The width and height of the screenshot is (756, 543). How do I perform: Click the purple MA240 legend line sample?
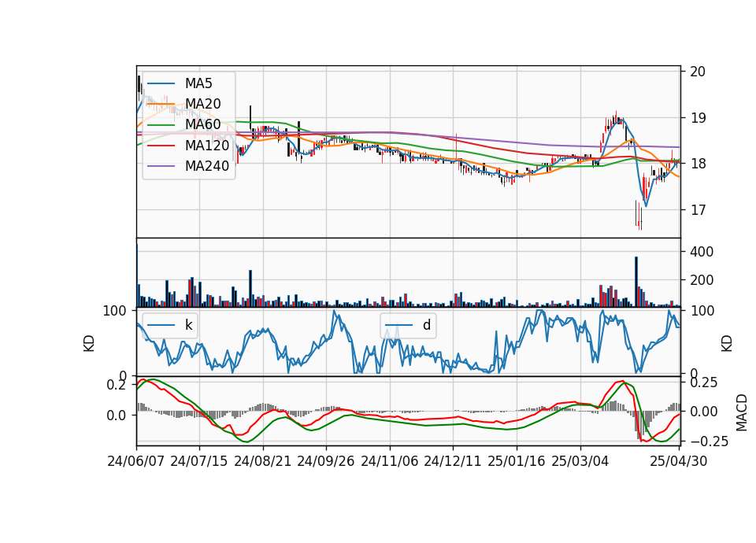pos(161,166)
